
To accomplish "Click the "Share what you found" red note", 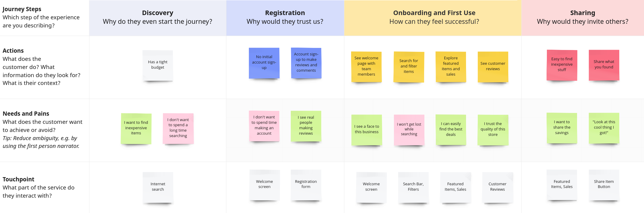I will point(604,65).
